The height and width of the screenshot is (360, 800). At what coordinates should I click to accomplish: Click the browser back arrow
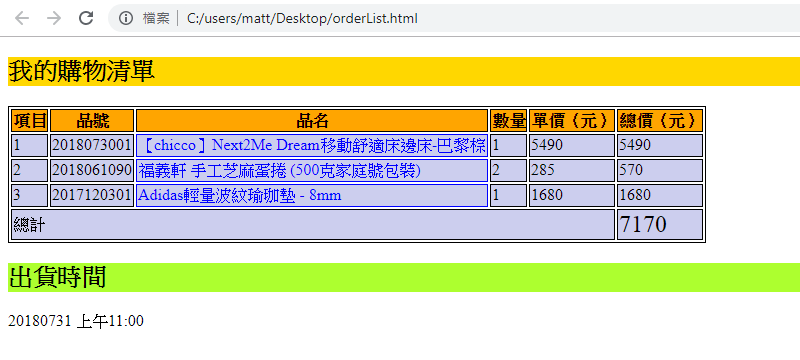[21, 18]
